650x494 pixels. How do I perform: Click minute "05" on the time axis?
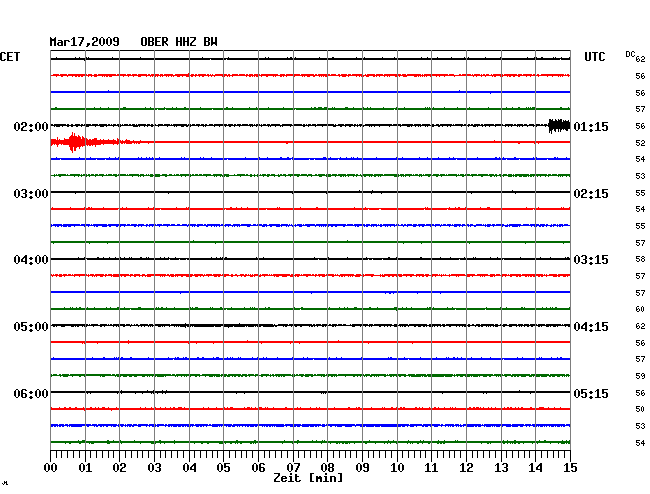pos(223,467)
